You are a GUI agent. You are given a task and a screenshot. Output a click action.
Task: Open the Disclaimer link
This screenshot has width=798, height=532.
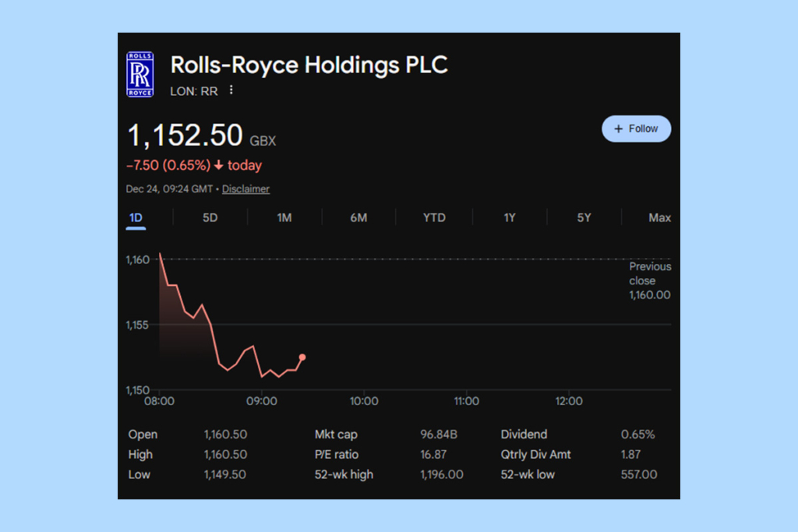click(x=245, y=188)
